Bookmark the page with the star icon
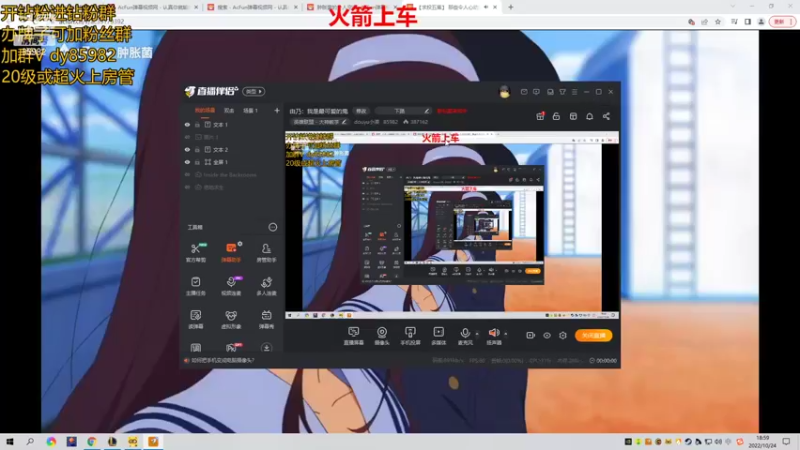The width and height of the screenshot is (800, 450). tap(718, 22)
